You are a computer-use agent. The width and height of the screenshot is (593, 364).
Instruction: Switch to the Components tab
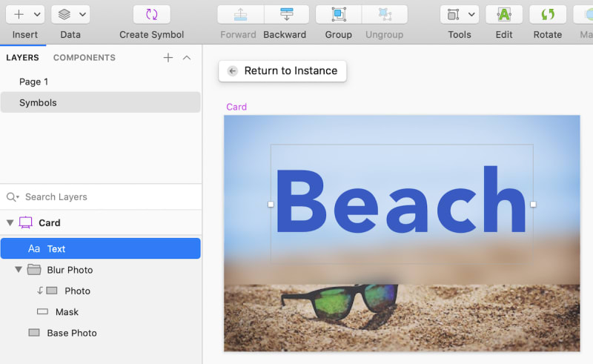pos(85,58)
